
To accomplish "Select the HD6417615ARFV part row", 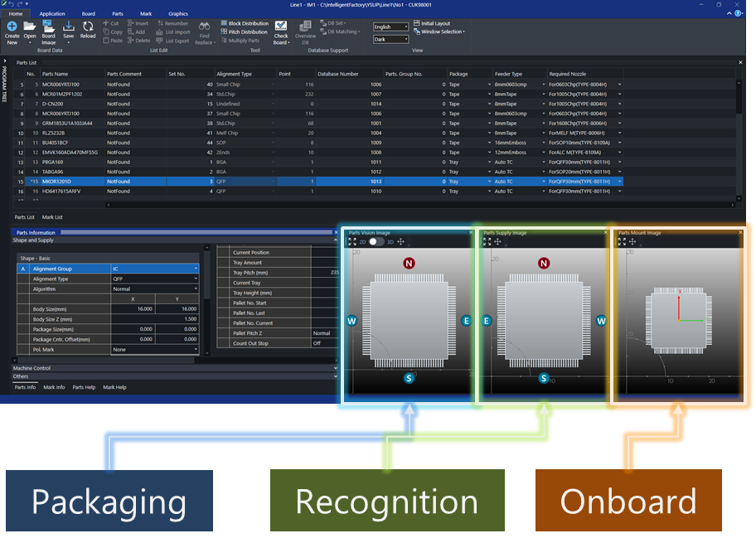I will point(61,192).
